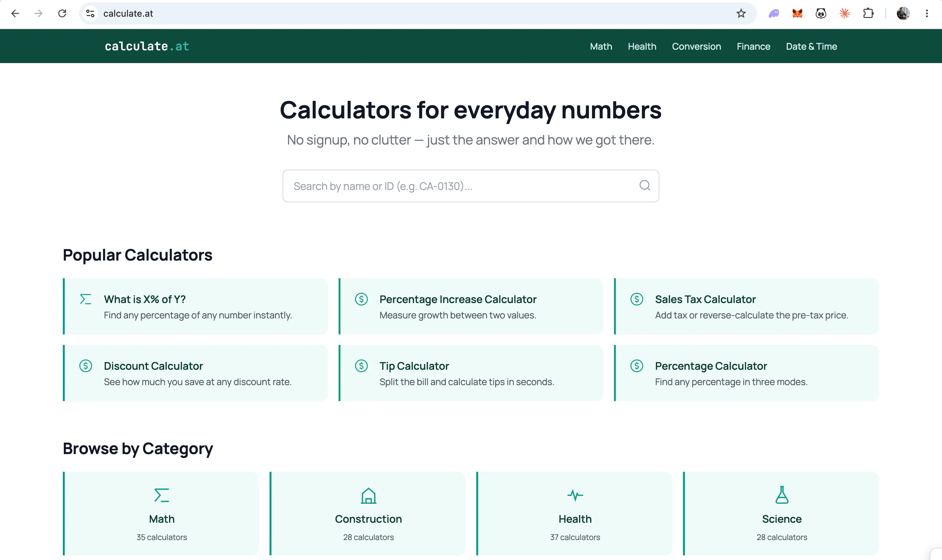Screen dimensions: 942x560
Task: Click 'Split the bill and calculate tips in seconds.'
Action: tap(467, 382)
